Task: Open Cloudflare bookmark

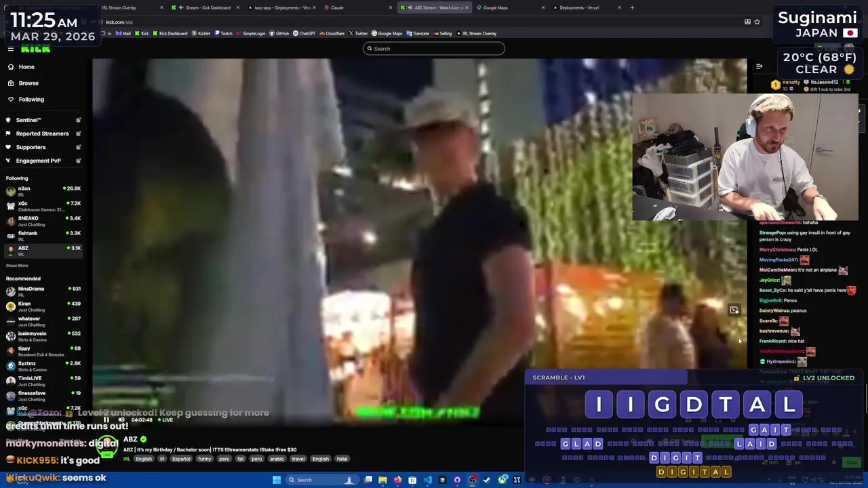Action: [x=332, y=33]
